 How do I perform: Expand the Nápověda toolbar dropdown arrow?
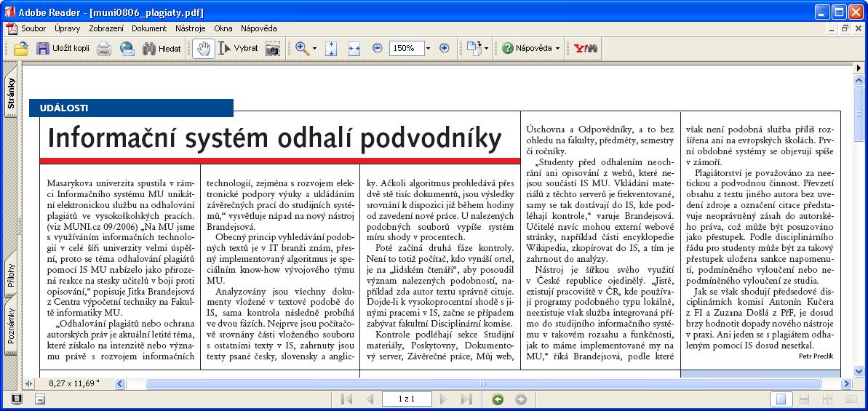point(557,49)
